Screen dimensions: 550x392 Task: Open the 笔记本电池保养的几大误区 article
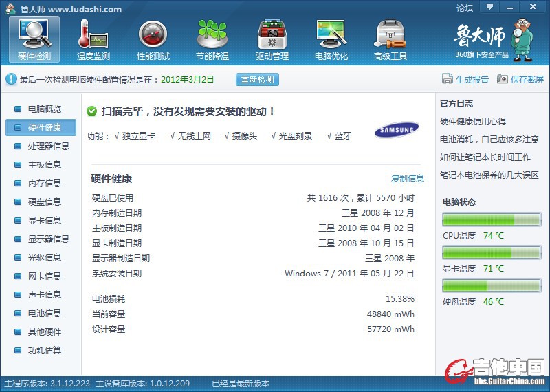[489, 175]
